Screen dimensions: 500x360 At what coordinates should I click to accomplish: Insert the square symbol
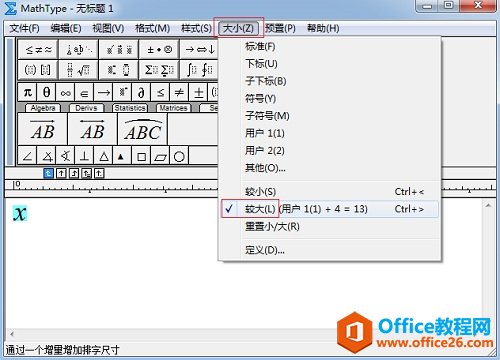pyautogui.click(x=141, y=156)
